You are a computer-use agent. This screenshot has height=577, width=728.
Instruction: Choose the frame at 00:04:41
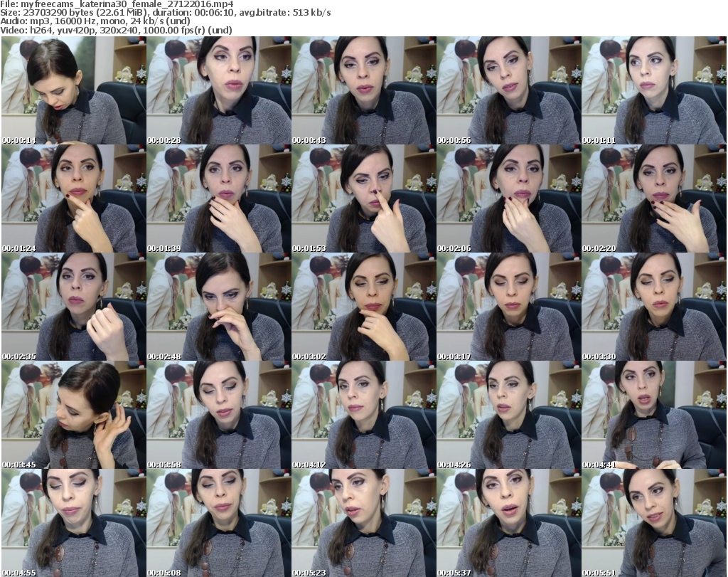pos(653,415)
